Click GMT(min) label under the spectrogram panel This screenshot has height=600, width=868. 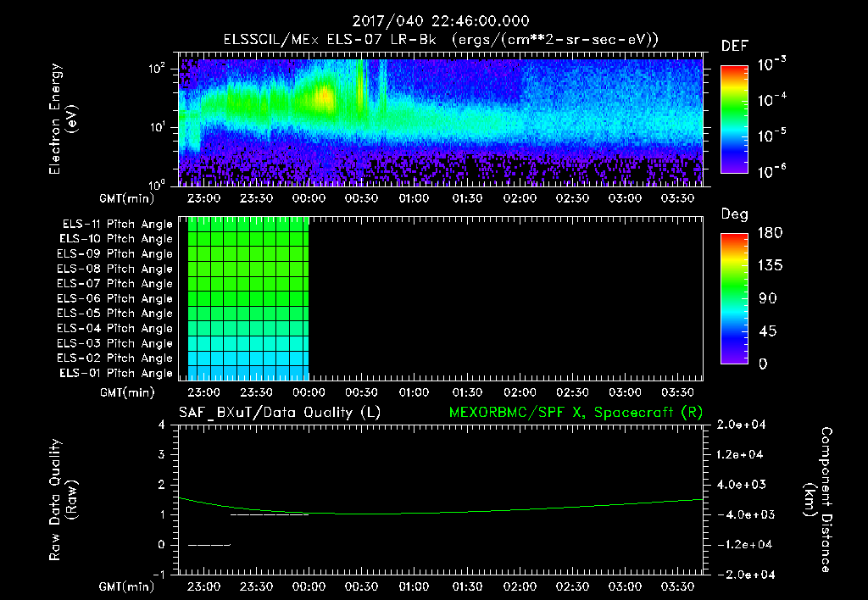[x=127, y=198]
